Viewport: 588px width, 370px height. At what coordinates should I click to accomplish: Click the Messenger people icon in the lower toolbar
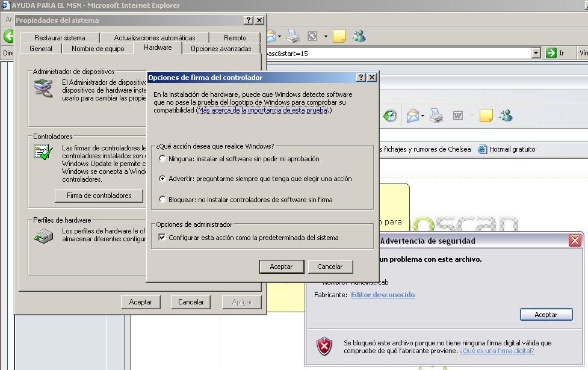click(506, 116)
